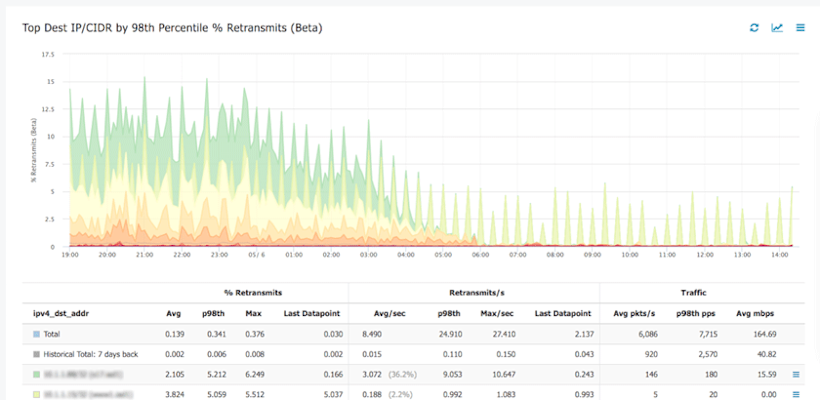This screenshot has width=820, height=400.
Task: Sort by p98th under % Retransmits
Action: click(212, 314)
